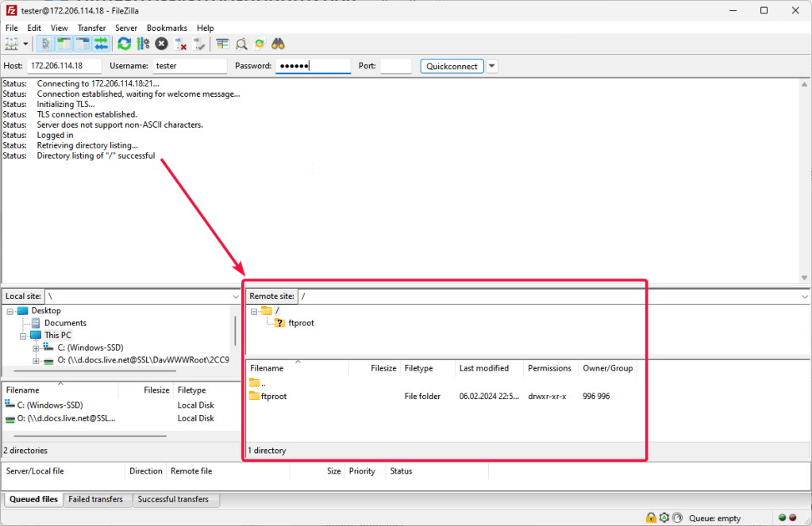Toggle display of the message log
The width and height of the screenshot is (812, 526).
pos(46,44)
